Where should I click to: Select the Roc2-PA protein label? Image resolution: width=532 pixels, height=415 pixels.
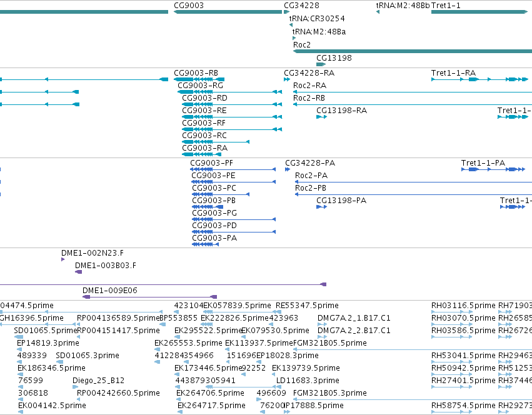coord(311,176)
